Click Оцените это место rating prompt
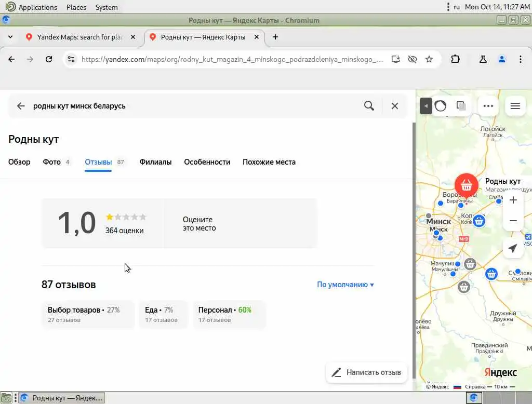This screenshot has height=404, width=532. tap(199, 224)
